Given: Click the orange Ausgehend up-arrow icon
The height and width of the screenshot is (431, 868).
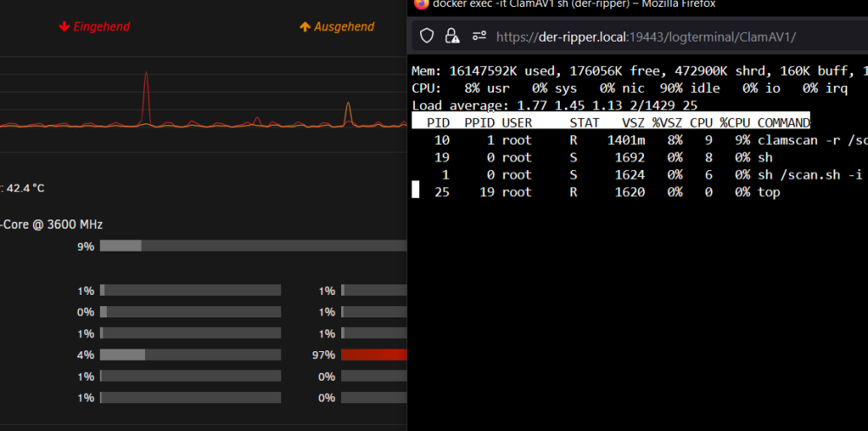Looking at the screenshot, I should tap(305, 27).
